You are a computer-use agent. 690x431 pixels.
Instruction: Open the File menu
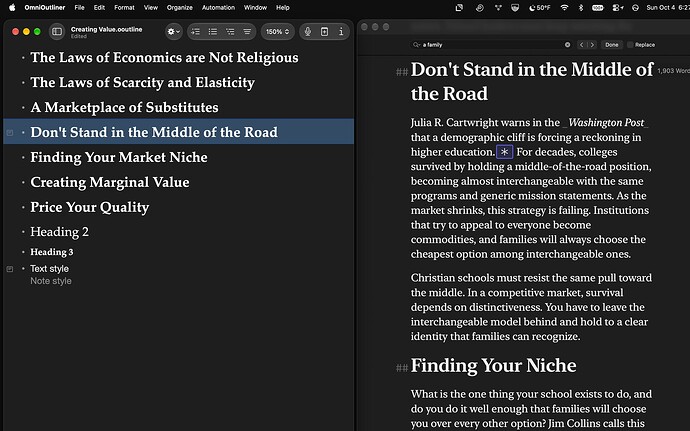click(79, 7)
